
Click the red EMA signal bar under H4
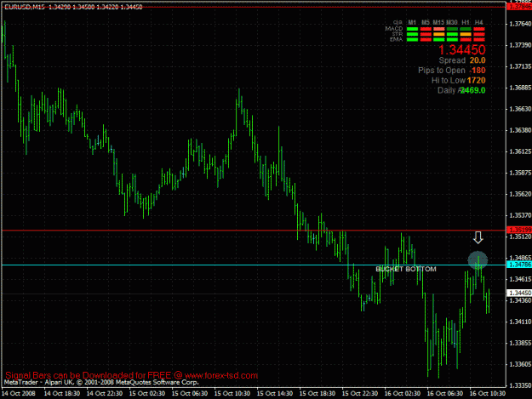point(479,40)
